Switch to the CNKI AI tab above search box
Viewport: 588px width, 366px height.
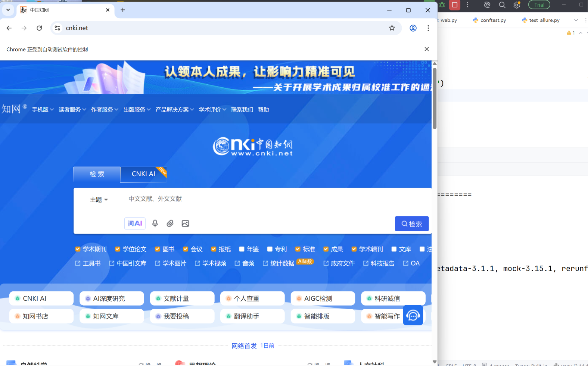tap(143, 174)
